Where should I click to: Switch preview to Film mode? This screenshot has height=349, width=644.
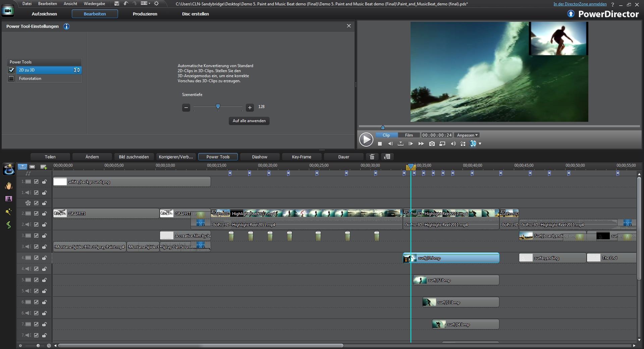409,135
